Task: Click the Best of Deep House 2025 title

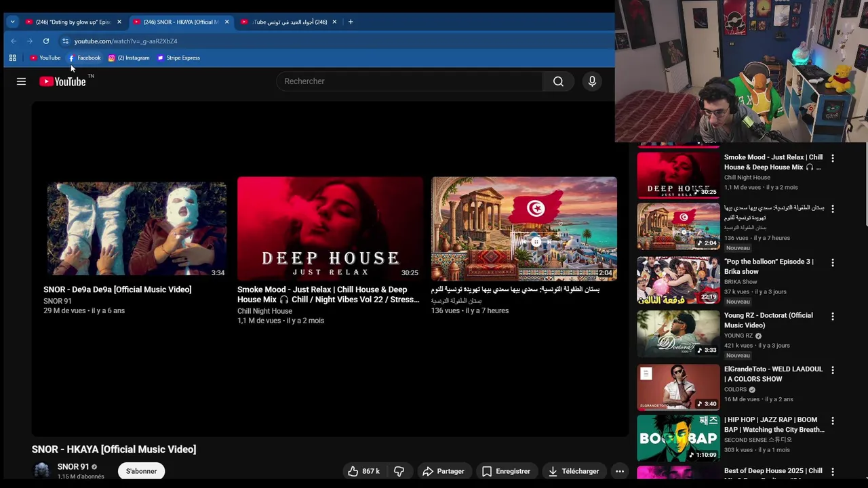Action: point(773,470)
